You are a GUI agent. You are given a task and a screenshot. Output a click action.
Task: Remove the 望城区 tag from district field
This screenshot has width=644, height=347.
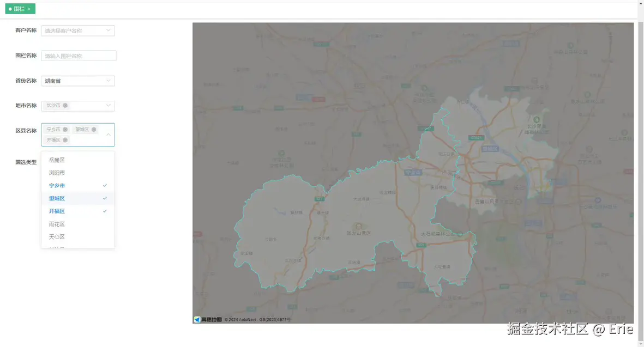point(93,129)
